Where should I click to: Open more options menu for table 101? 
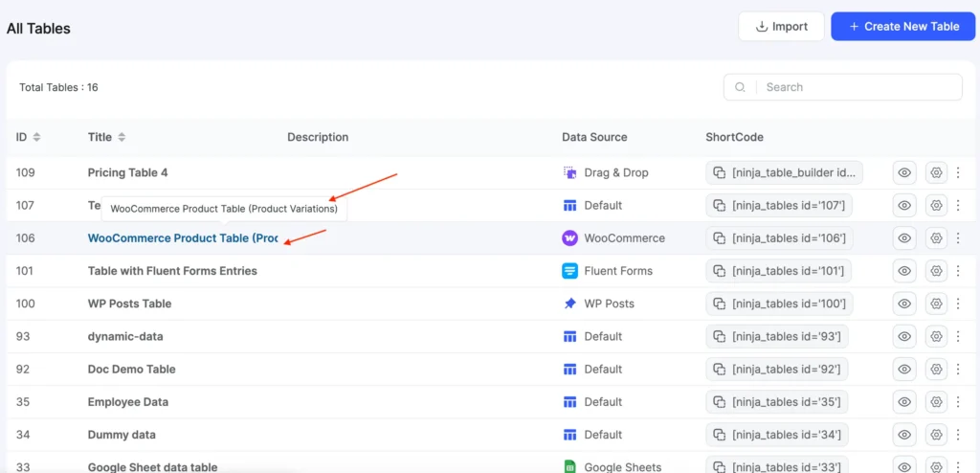[x=957, y=271]
